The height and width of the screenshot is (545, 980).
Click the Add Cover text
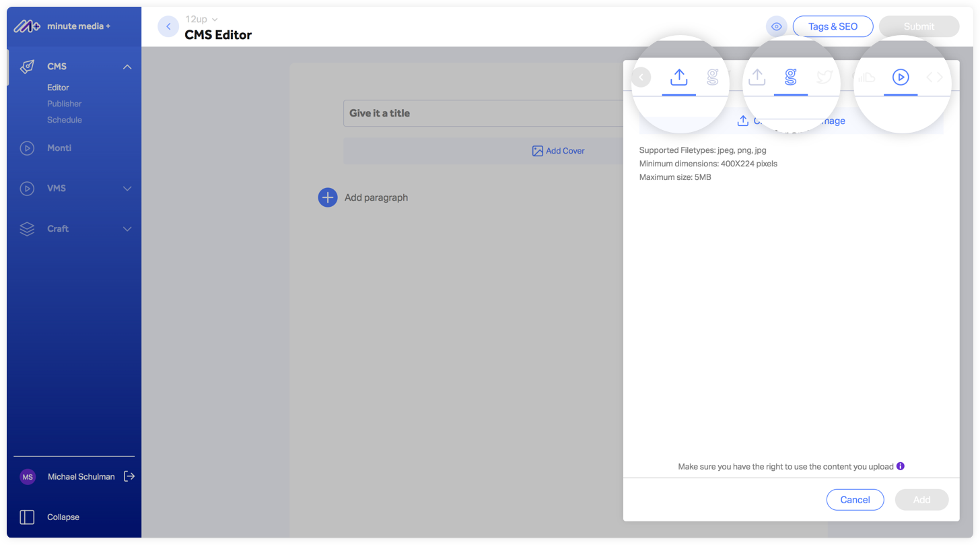565,151
